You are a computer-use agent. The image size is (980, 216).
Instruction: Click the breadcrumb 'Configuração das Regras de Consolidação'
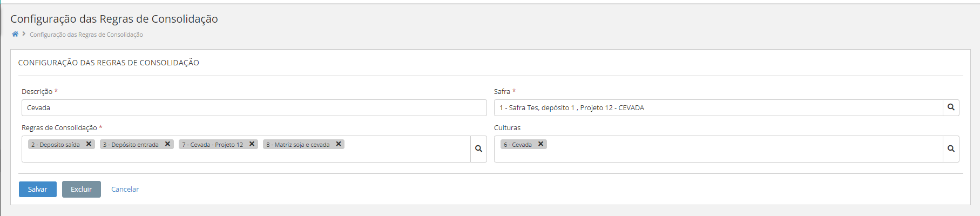[86, 35]
